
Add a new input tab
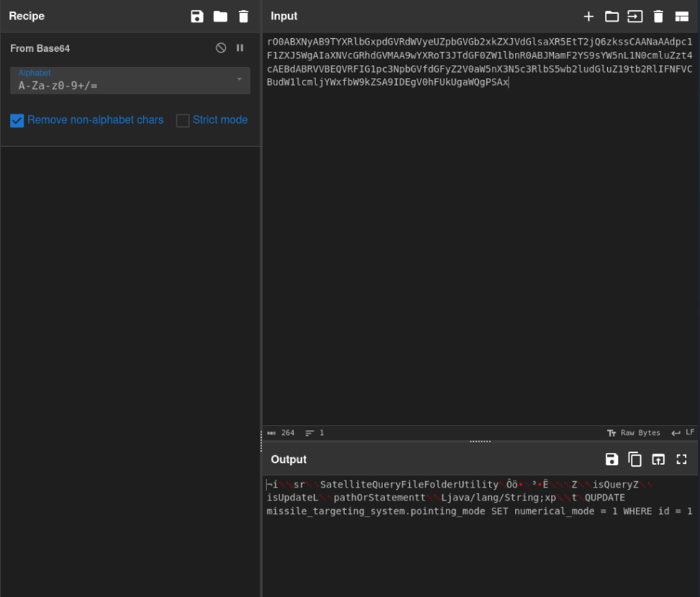(x=588, y=17)
